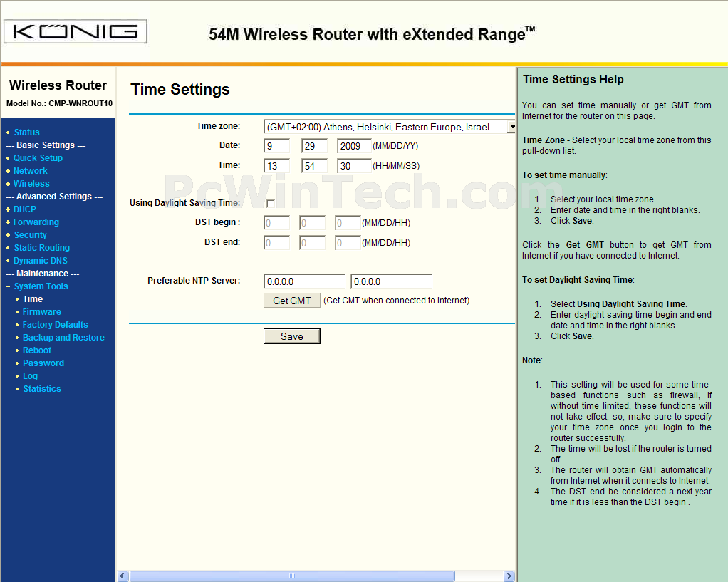
Task: Click the Save button
Action: (x=292, y=336)
